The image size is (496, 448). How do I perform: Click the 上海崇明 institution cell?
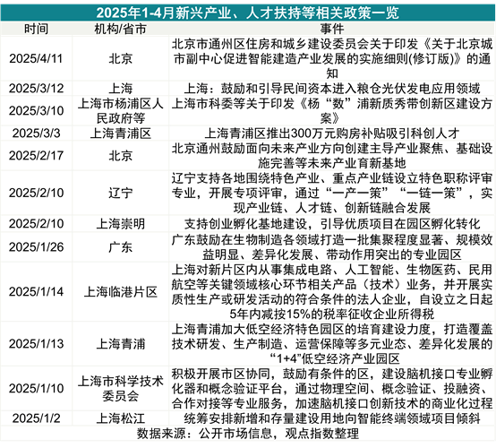(x=120, y=224)
